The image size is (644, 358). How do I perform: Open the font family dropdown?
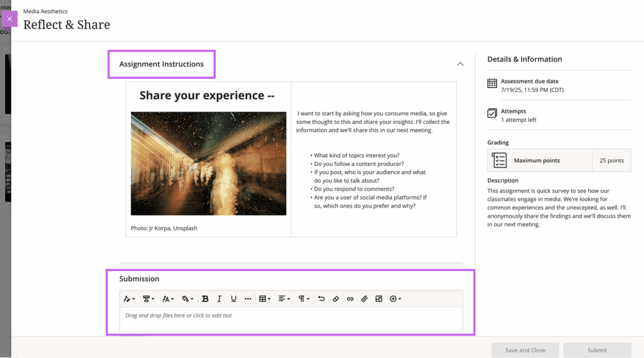pos(149,299)
